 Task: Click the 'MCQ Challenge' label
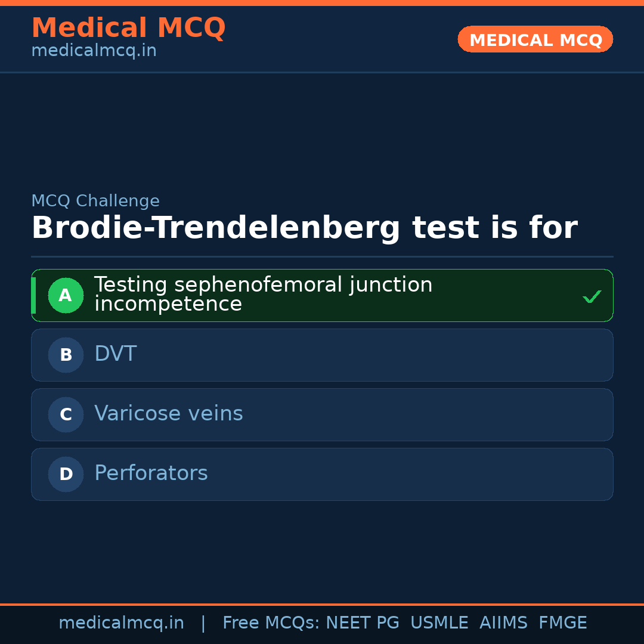coord(95,202)
